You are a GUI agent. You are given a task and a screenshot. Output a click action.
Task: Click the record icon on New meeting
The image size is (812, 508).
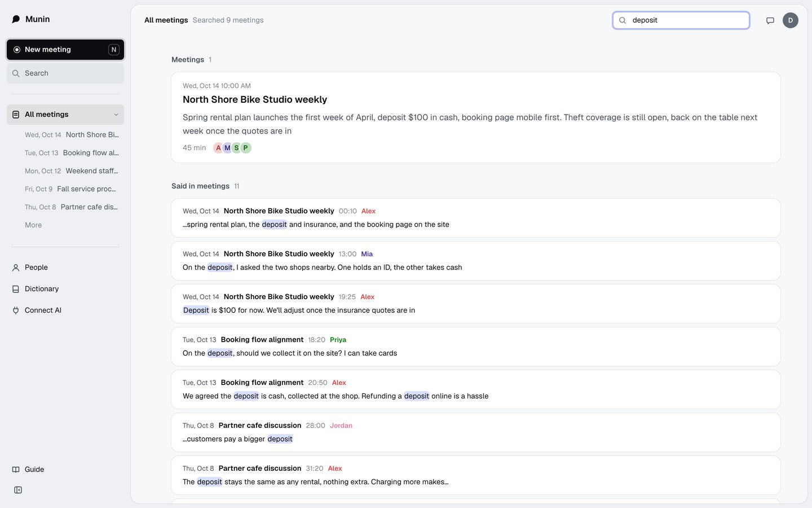17,50
